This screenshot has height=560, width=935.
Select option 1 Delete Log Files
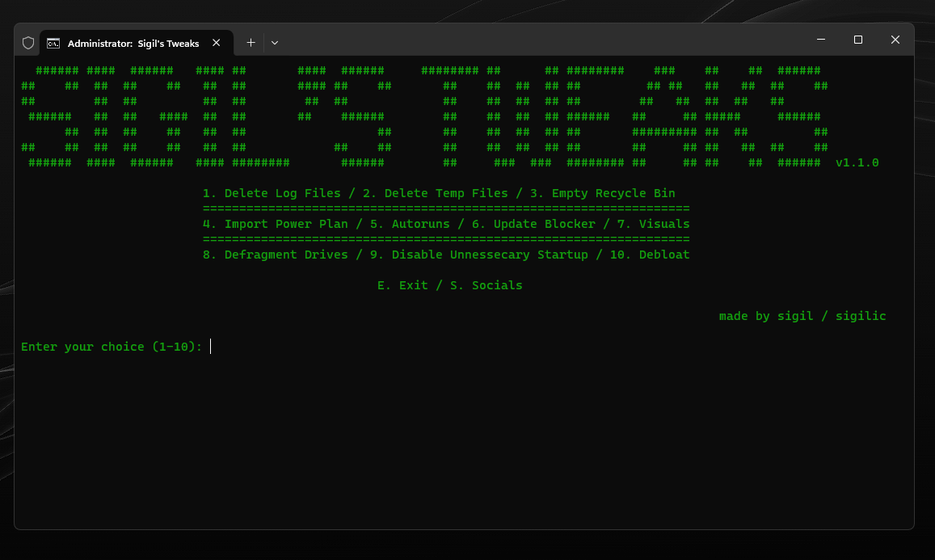coord(272,192)
